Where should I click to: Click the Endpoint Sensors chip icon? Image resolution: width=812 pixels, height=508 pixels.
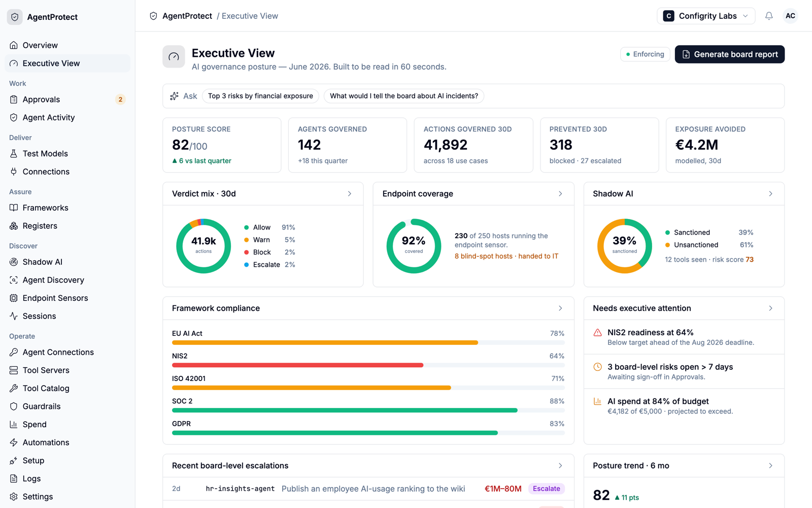pyautogui.click(x=14, y=298)
